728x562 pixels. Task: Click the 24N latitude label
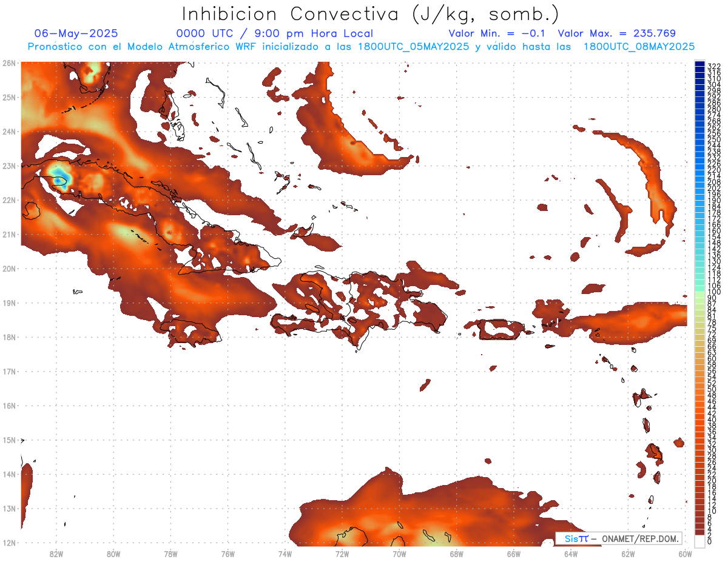8,132
